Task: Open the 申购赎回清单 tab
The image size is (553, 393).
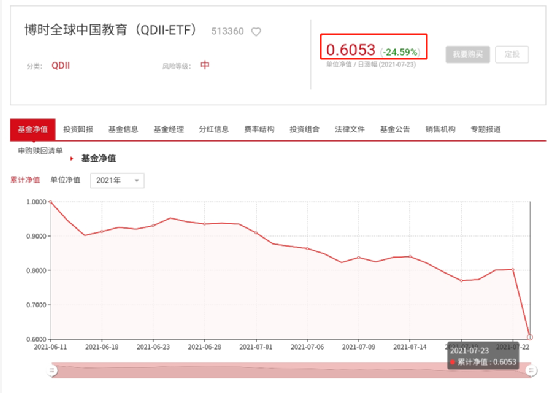Action: 40,151
